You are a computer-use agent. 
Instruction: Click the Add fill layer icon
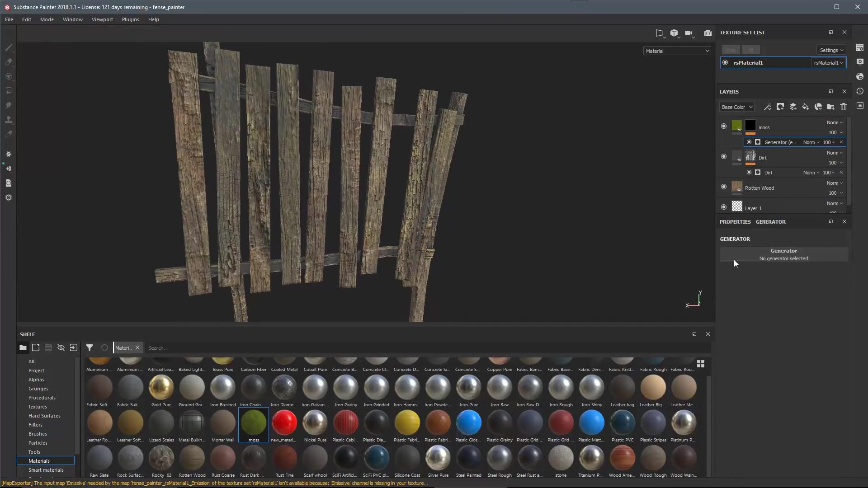pyautogui.click(x=806, y=107)
